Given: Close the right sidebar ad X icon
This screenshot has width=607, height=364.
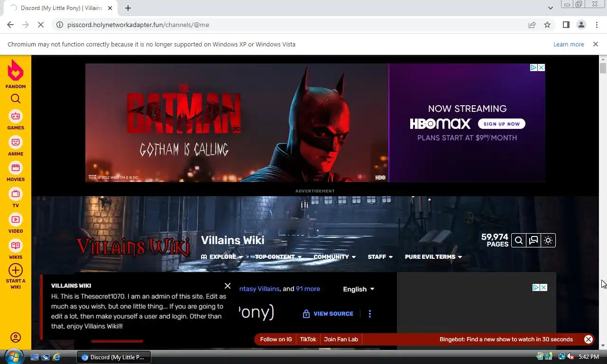Looking at the screenshot, I should point(544,288).
